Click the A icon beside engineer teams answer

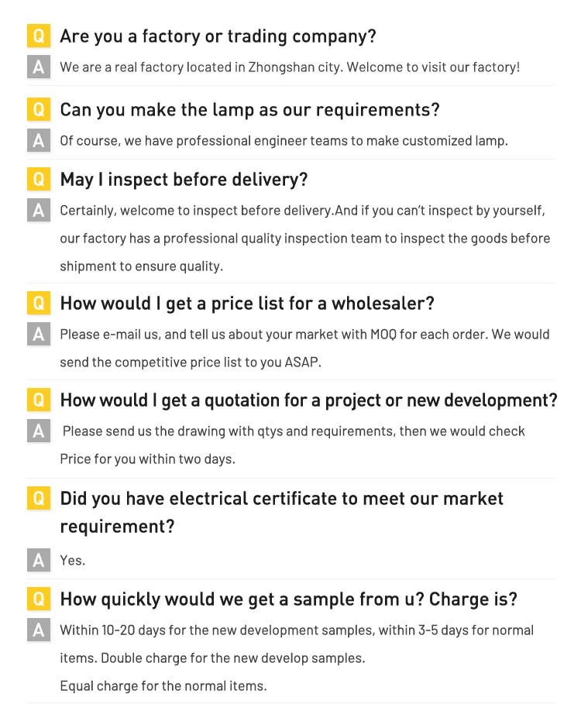39,141
